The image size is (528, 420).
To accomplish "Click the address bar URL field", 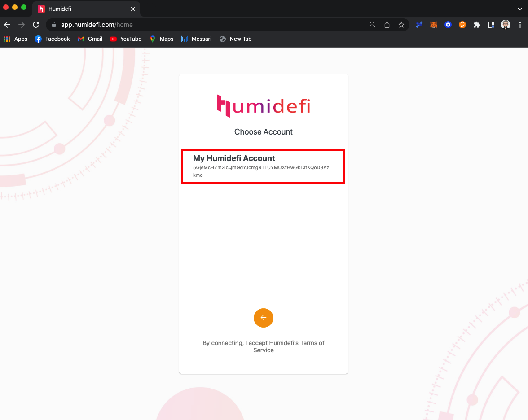I will point(202,25).
